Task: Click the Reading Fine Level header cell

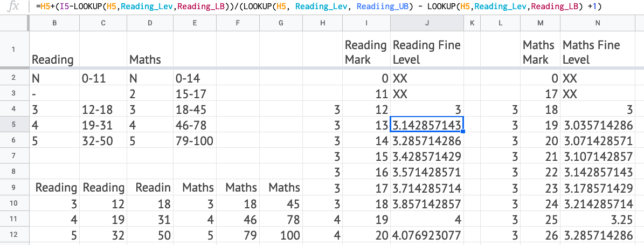Action: 427,52
